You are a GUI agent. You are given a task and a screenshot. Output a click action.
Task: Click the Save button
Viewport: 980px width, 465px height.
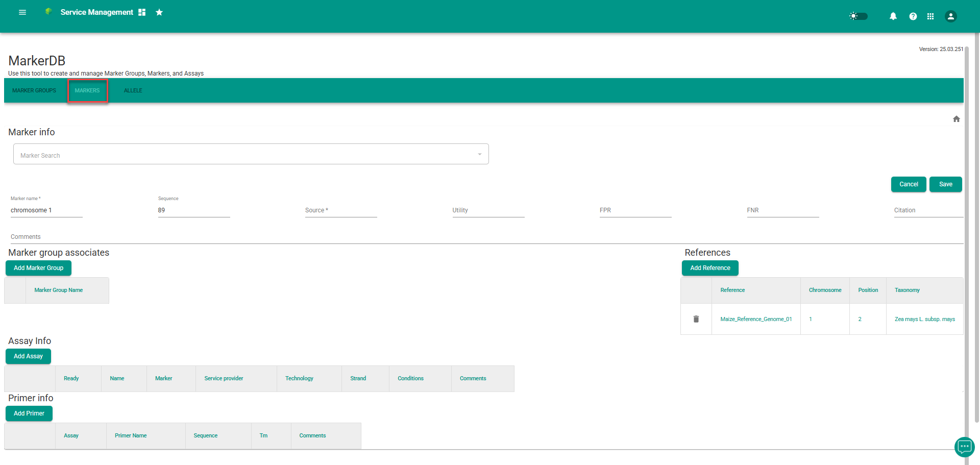pyautogui.click(x=945, y=184)
